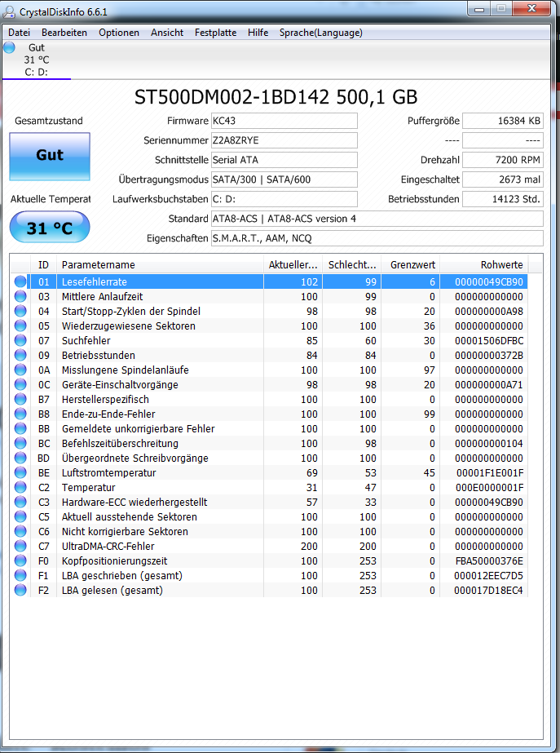The width and height of the screenshot is (560, 753).
Task: Open the Ansicht menu
Action: click(167, 33)
